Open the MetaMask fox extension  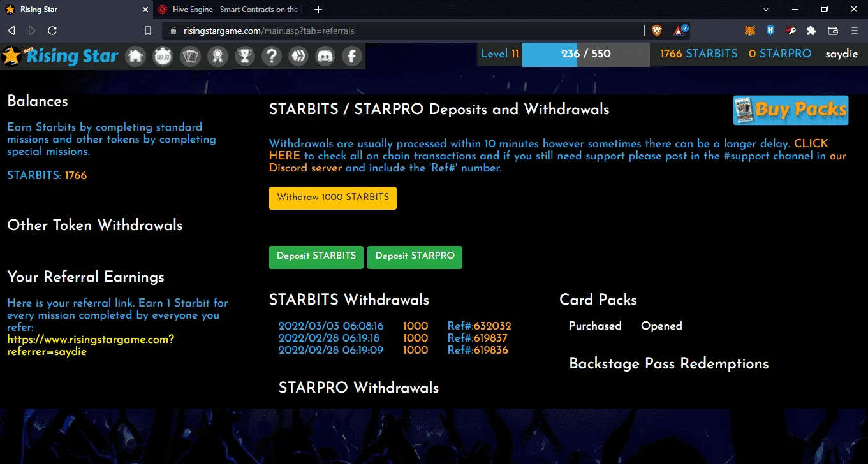tap(750, 30)
